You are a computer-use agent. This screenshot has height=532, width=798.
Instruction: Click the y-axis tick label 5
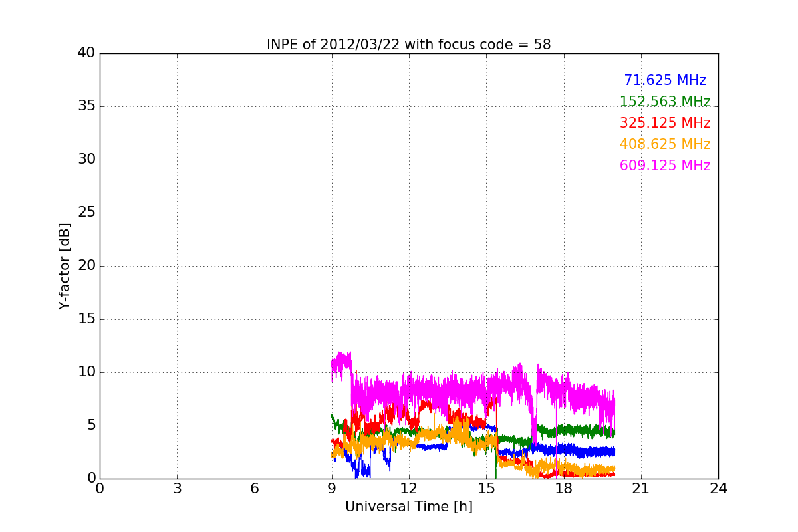[x=91, y=426]
